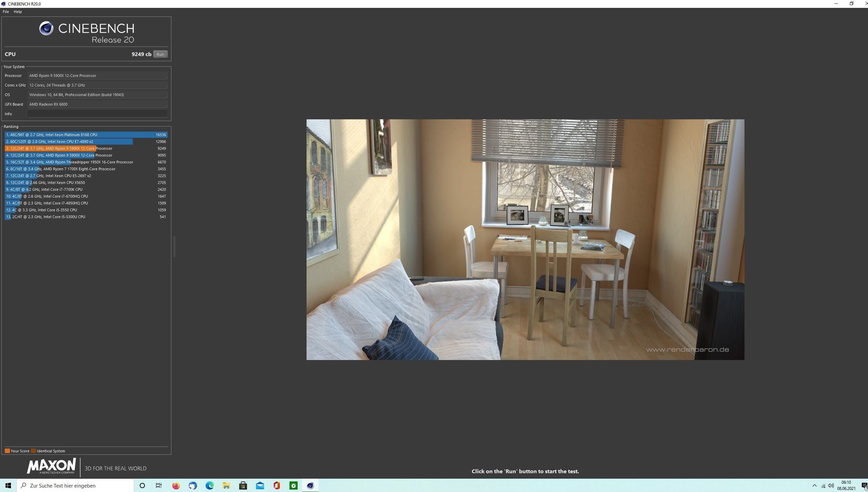Open Microsoft Edge in the taskbar
This screenshot has width=868, height=492.
click(x=209, y=486)
